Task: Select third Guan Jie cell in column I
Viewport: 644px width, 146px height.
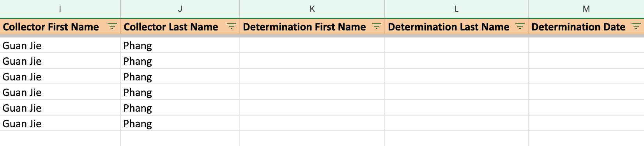Action: 60,77
